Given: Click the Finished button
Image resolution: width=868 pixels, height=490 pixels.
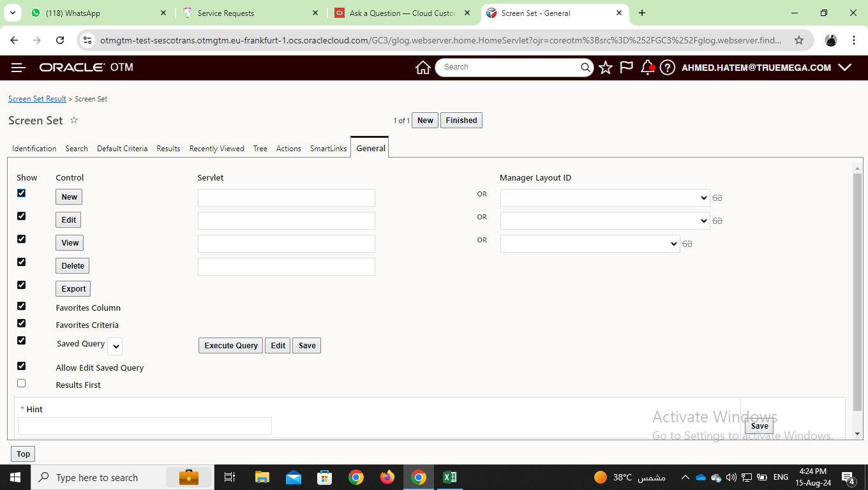Looking at the screenshot, I should 461,121.
